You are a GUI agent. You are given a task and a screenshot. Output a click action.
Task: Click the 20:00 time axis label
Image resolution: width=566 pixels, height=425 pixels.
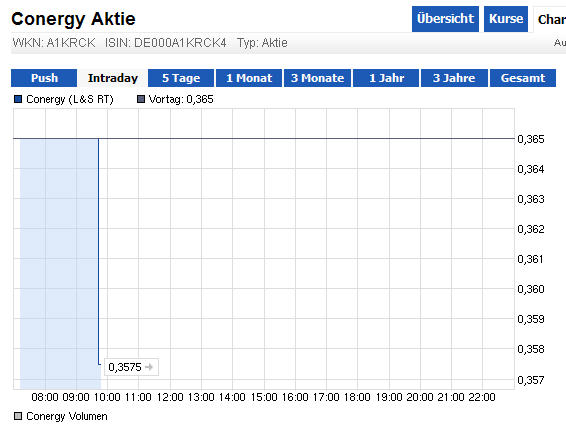tap(420, 397)
